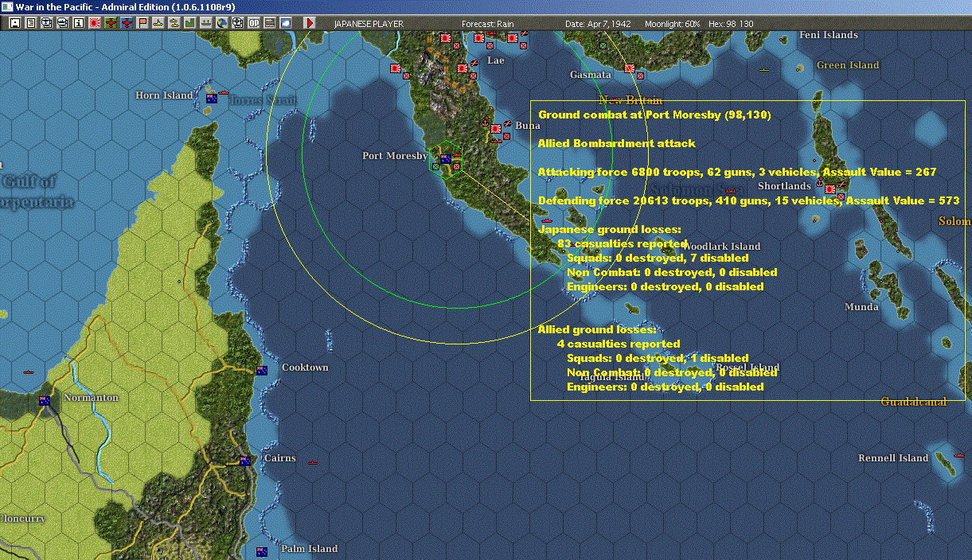The width and height of the screenshot is (972, 560).
Task: Select the Australian flag at Cairns
Action: coord(245,461)
